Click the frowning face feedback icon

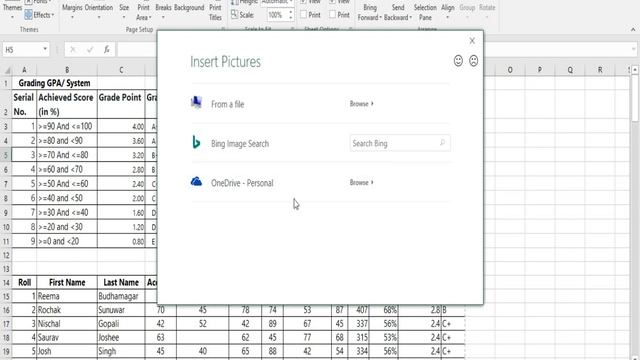pos(473,61)
